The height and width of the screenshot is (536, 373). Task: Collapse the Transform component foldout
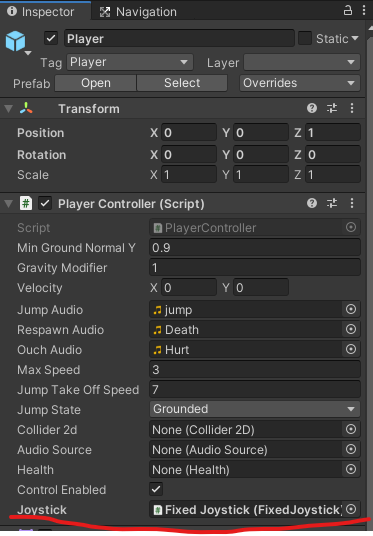click(9, 109)
